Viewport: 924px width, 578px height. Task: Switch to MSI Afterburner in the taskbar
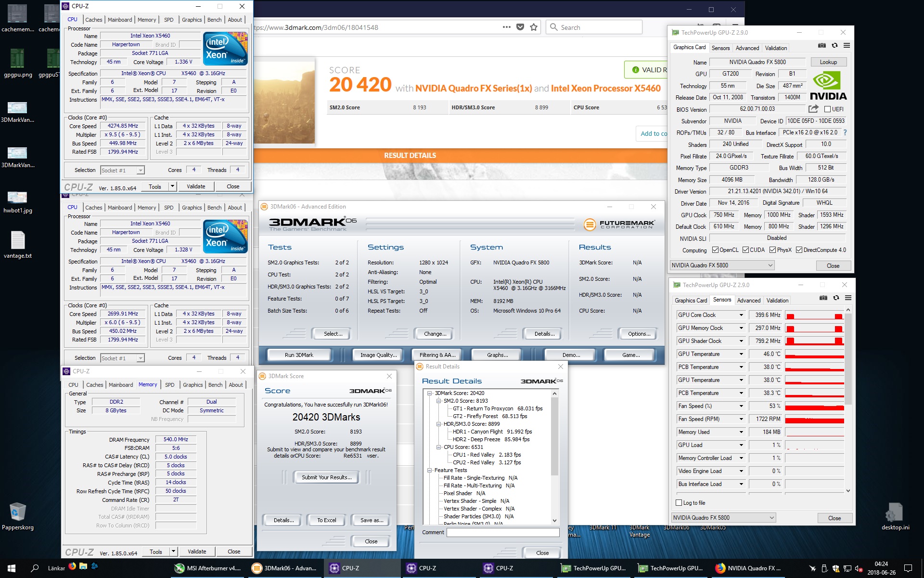click(x=208, y=568)
